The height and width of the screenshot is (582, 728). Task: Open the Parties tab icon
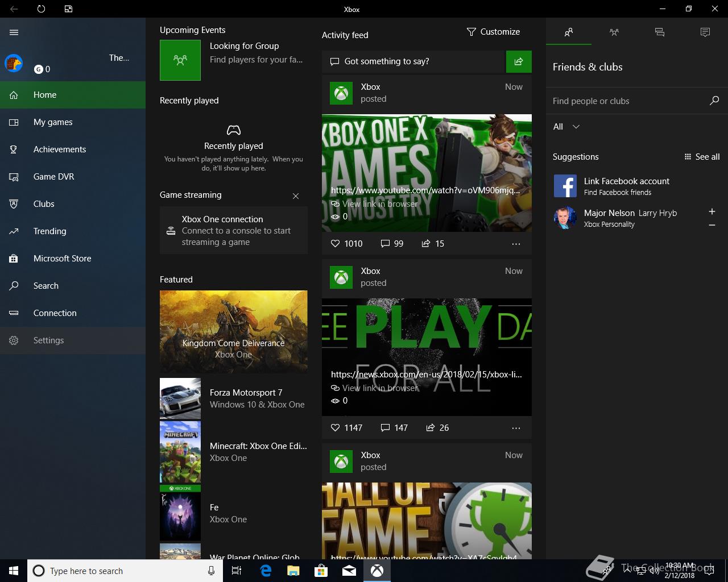[614, 32]
